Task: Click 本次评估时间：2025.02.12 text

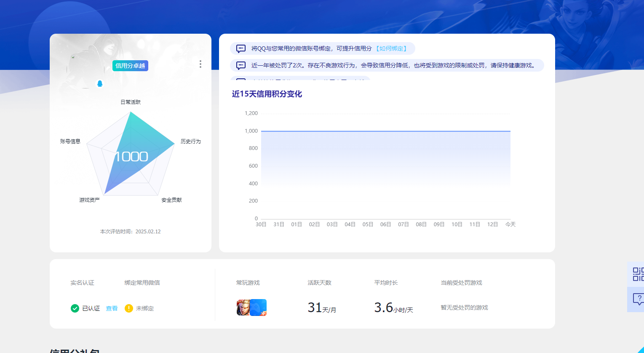Action: (x=130, y=231)
